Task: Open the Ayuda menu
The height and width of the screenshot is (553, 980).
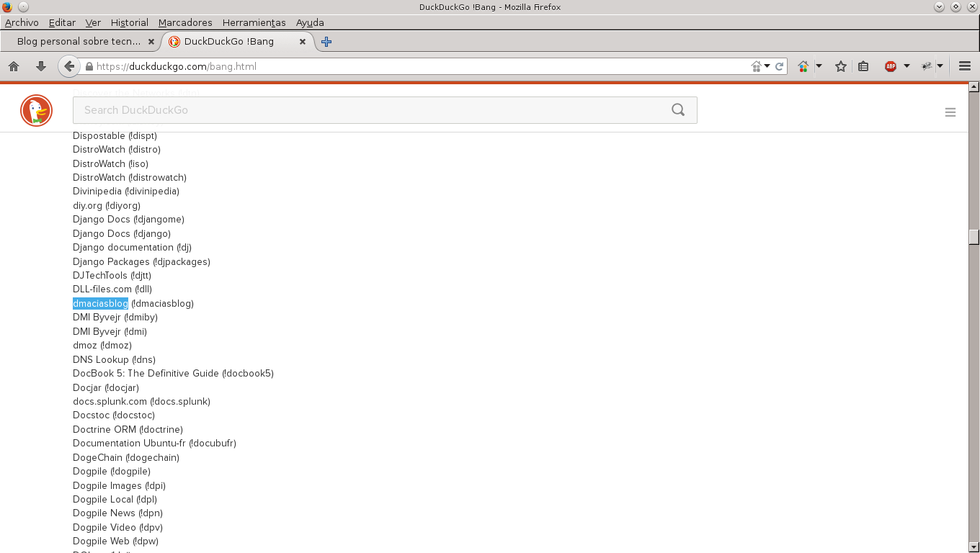Action: coord(310,22)
